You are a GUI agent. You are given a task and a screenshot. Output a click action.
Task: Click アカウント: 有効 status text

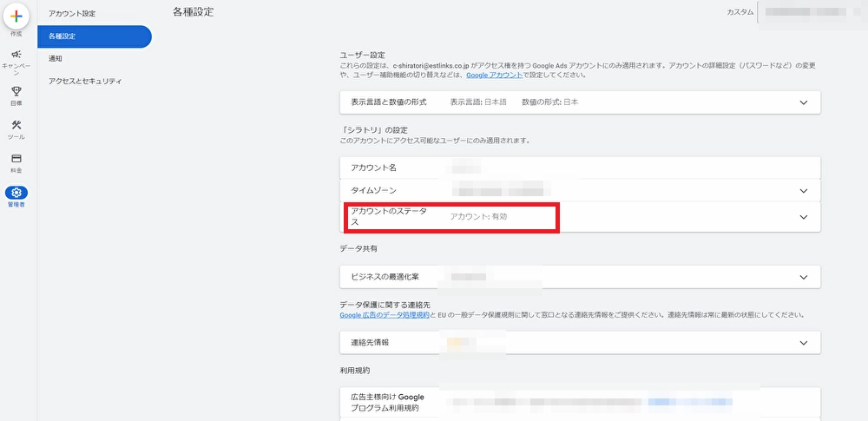478,216
